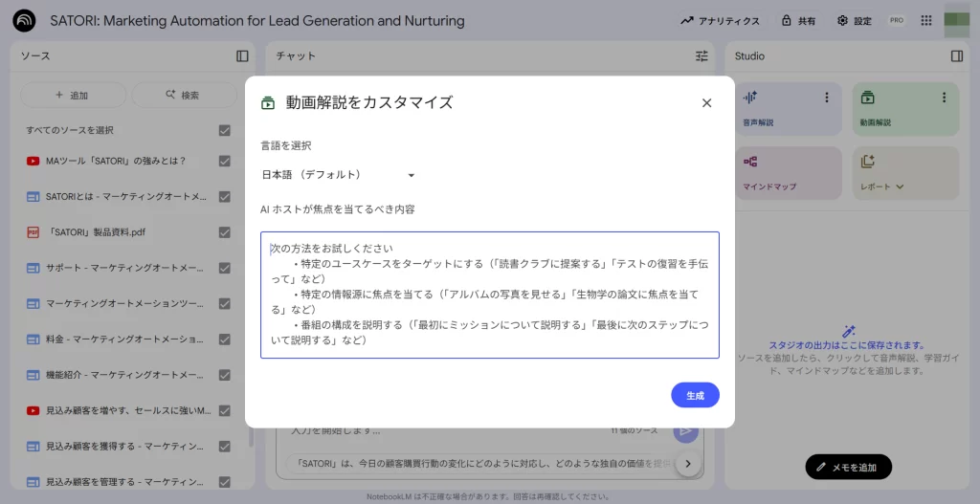Click suggested question about SATORI

tap(481, 464)
